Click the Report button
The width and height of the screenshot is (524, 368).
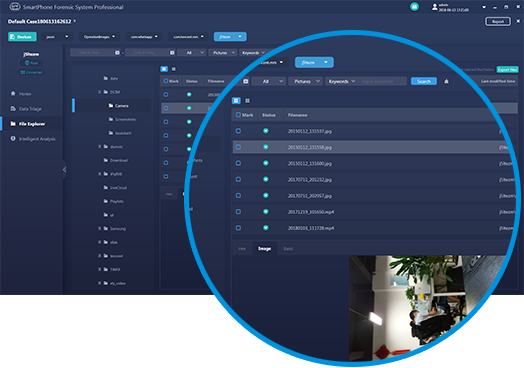pyautogui.click(x=498, y=21)
